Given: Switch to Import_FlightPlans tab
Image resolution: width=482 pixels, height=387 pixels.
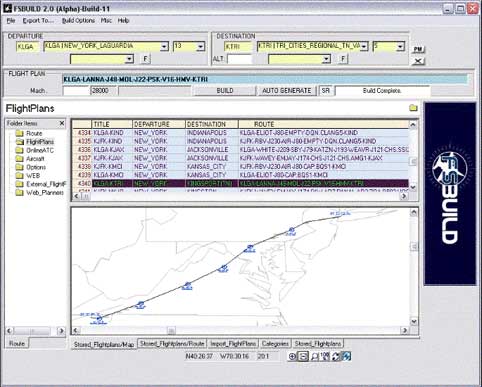Looking at the screenshot, I should [232, 343].
